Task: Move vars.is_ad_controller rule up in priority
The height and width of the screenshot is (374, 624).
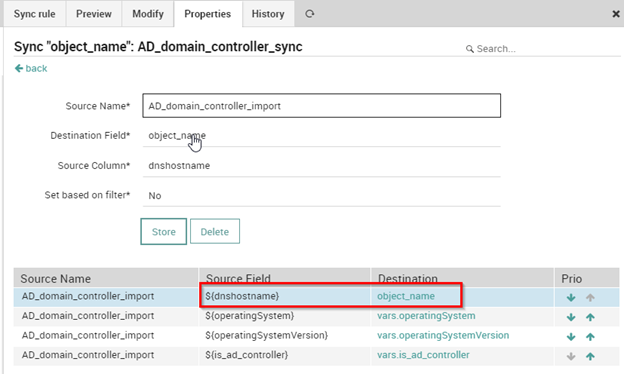Action: point(590,356)
